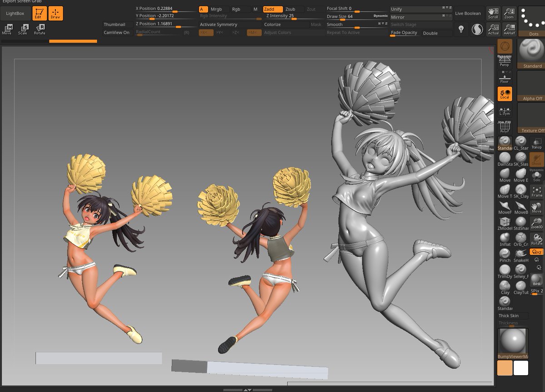
Task: Toggle Mrgb paint mode
Action: (217, 9)
